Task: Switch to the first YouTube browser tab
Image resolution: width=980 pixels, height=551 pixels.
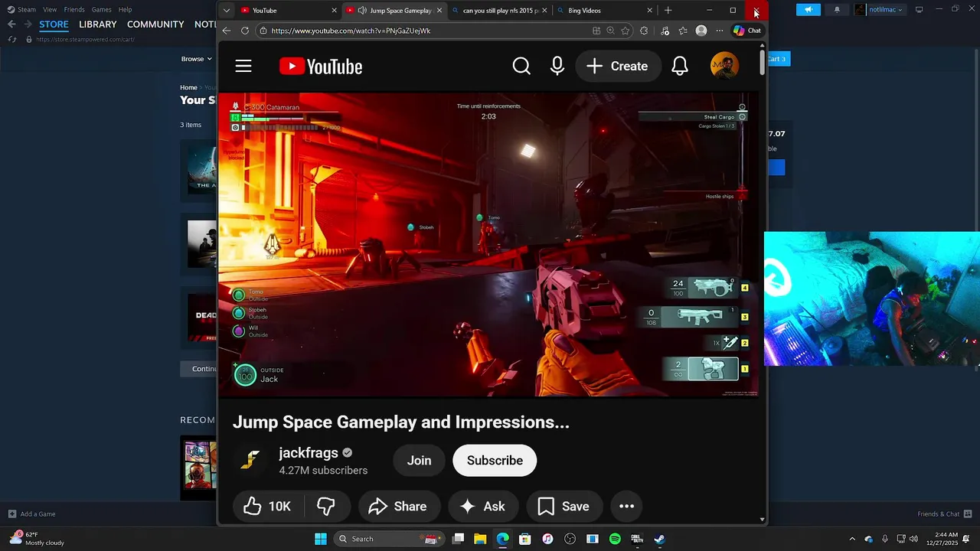Action: click(x=287, y=11)
